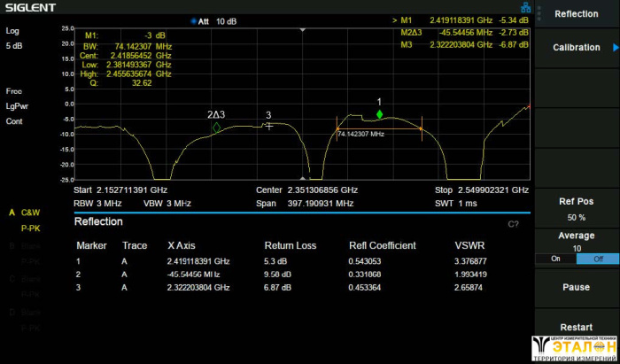Screen dimensions: 620x364
Task: Turn Average On
Action: [554, 259]
